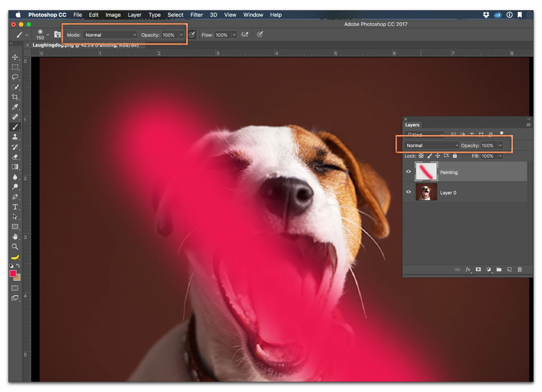Screen dimensions: 542x392
Task: Open the File menu
Action: tap(78, 15)
